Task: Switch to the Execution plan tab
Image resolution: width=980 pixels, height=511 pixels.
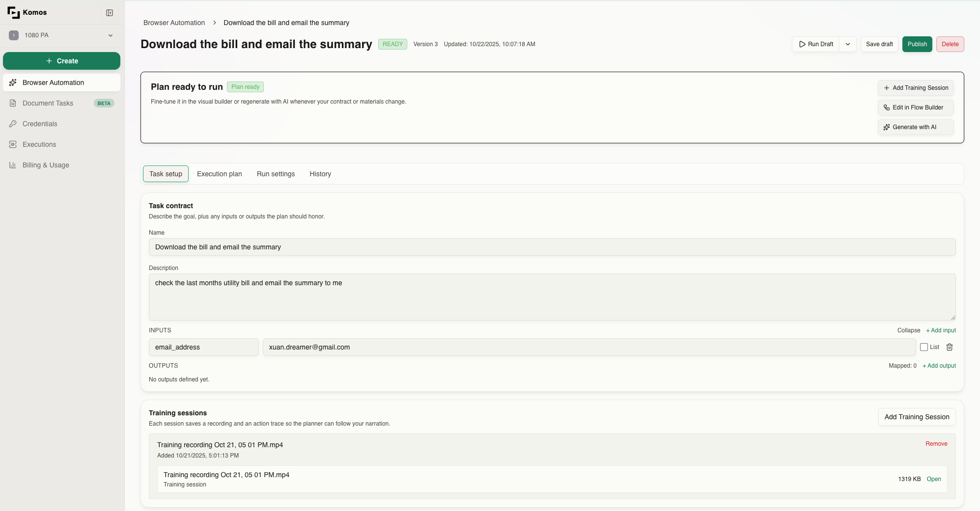Action: (x=219, y=174)
